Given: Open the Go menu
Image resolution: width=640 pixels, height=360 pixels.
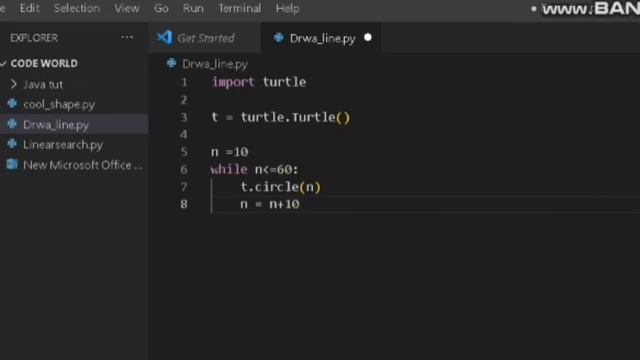Looking at the screenshot, I should click(161, 8).
